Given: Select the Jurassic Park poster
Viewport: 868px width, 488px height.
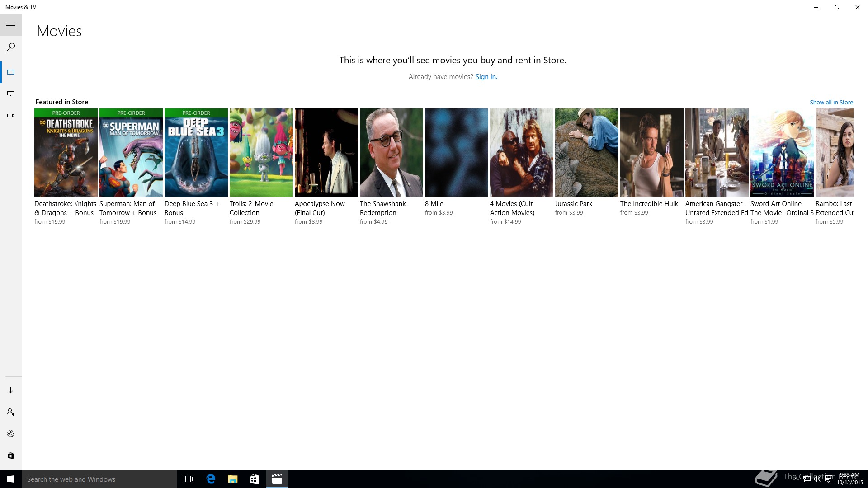Looking at the screenshot, I should pos(587,153).
